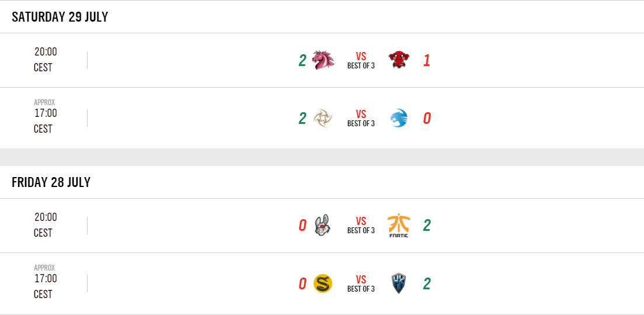
Task: Click VS in the Splyce–H2K match
Action: [x=361, y=280]
